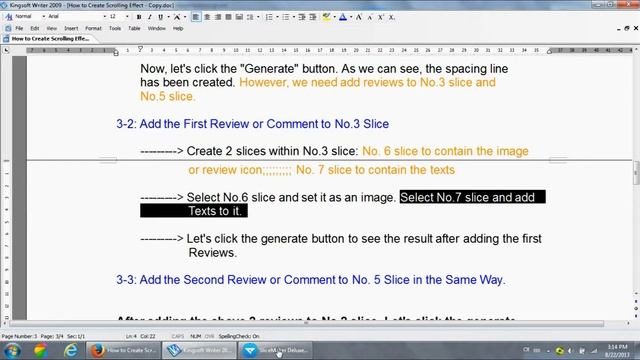Open the Tools menu
Screen dimensions: 640x360
[x=115, y=29]
